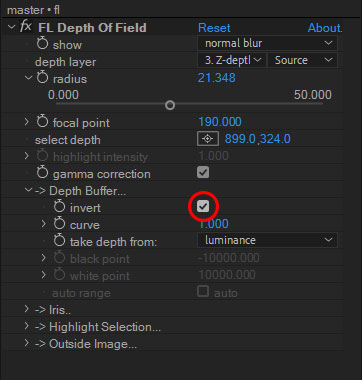Open the About link
Viewport: 362px width, 380px height.
[325, 28]
